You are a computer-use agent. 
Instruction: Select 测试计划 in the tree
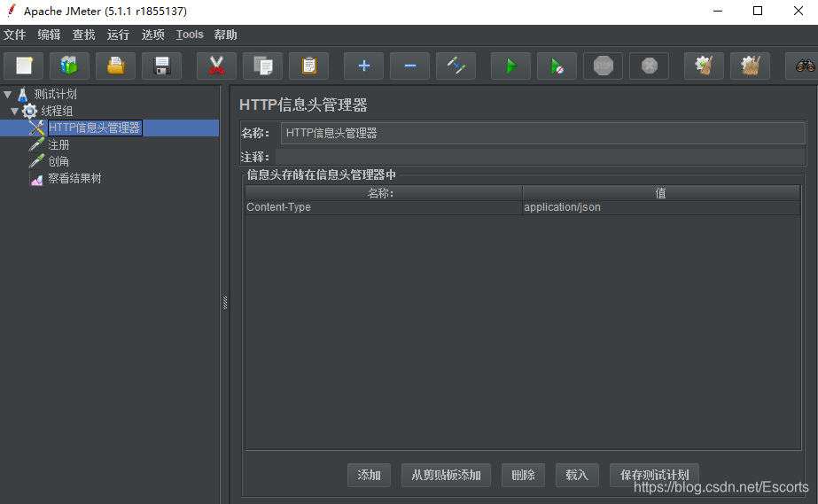coord(55,95)
